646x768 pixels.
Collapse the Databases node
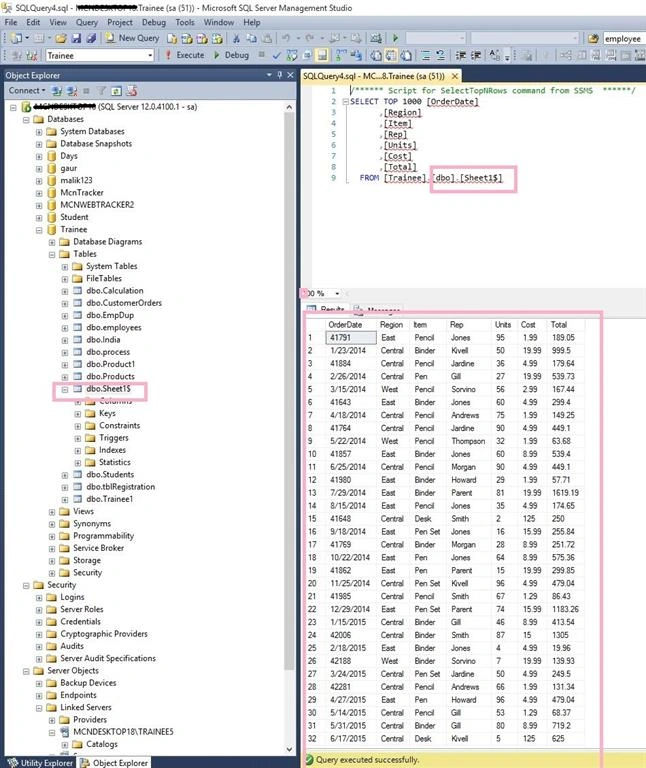pyautogui.click(x=26, y=120)
